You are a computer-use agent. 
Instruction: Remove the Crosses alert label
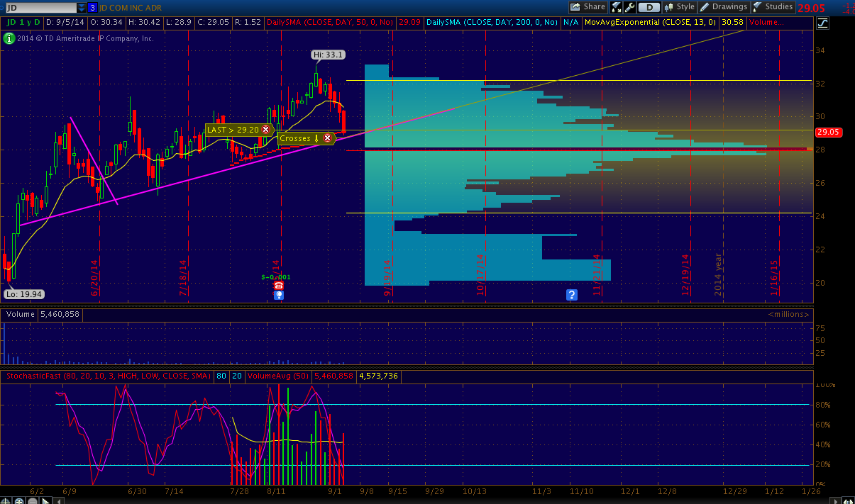tap(327, 138)
